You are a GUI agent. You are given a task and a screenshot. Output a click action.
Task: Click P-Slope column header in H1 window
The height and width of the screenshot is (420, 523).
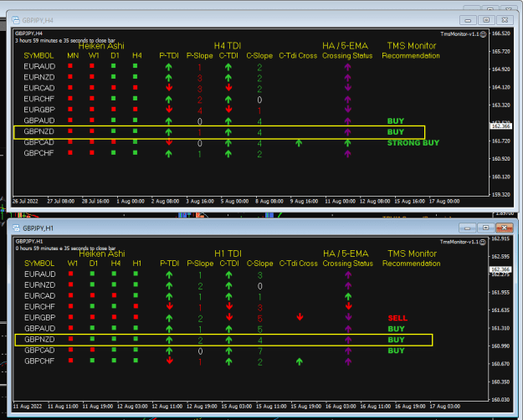pyautogui.click(x=200, y=264)
